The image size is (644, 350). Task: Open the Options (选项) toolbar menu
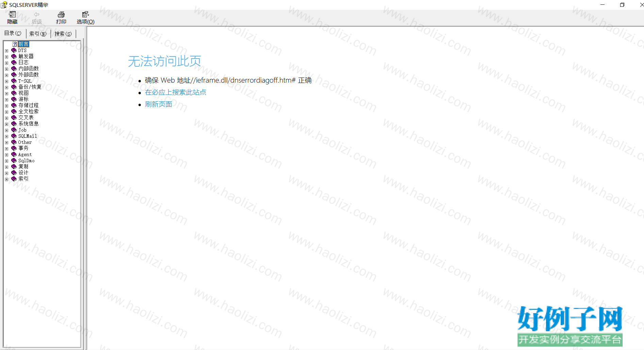85,17
